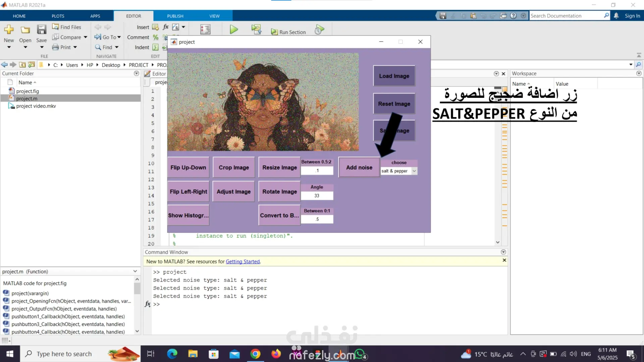The height and width of the screenshot is (362, 644).
Task: Click the notifications bell icon
Action: pos(616,16)
